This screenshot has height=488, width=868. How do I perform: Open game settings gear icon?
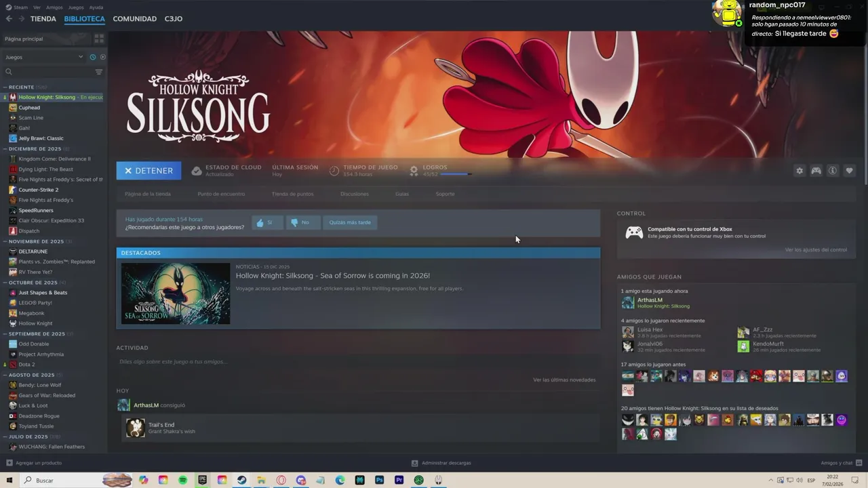(x=800, y=171)
